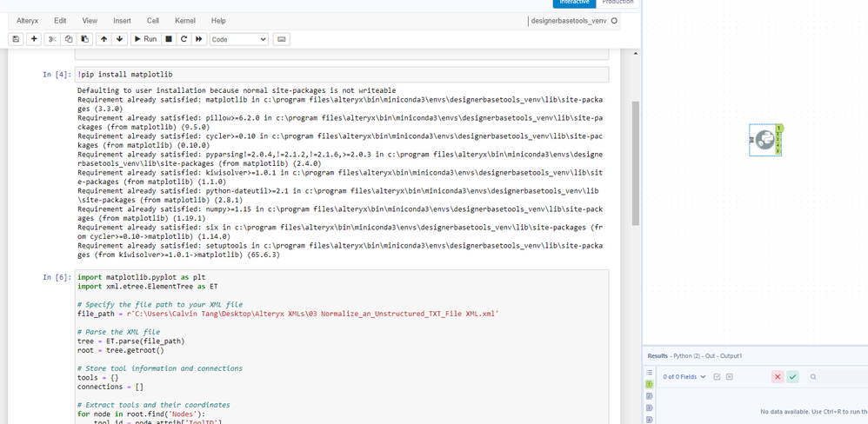Show messages list icon in Results panel
The width and height of the screenshot is (868, 424).
click(x=650, y=373)
